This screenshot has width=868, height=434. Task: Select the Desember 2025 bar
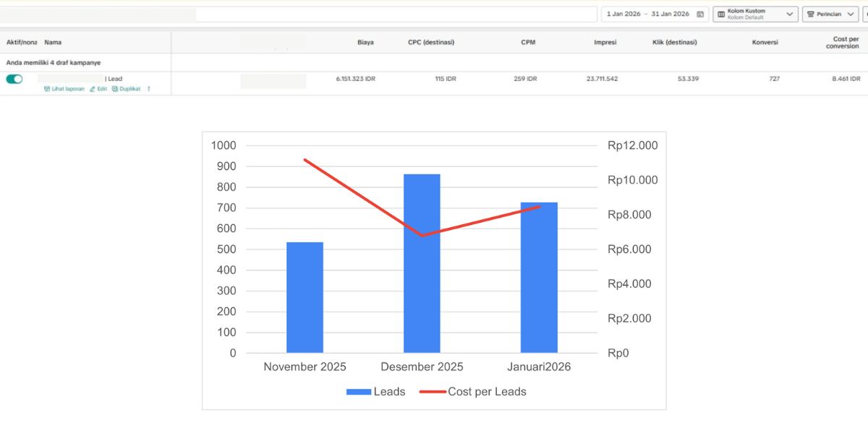point(422,263)
